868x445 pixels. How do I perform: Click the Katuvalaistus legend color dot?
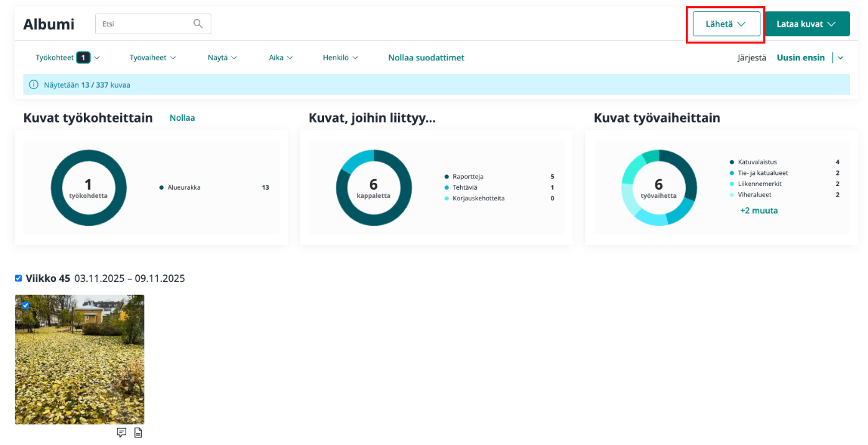[x=732, y=162]
